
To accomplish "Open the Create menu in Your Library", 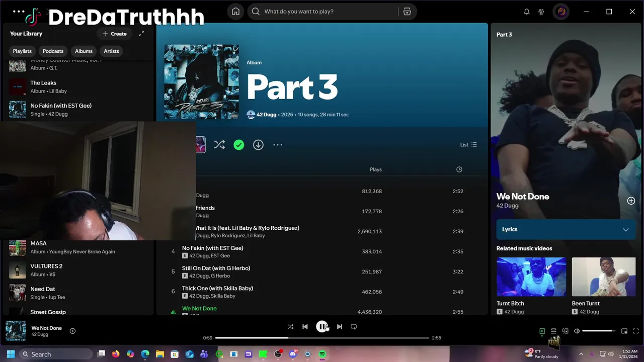I will pyautogui.click(x=114, y=34).
